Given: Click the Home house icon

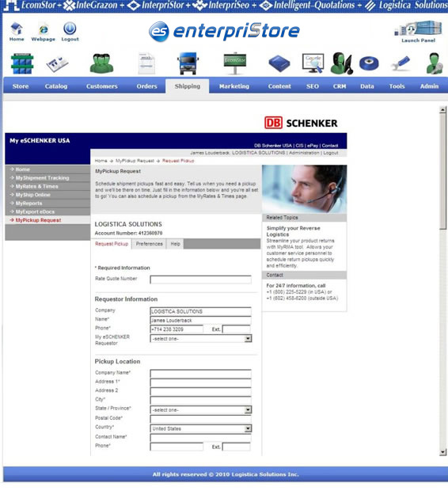Looking at the screenshot, I should 17,29.
